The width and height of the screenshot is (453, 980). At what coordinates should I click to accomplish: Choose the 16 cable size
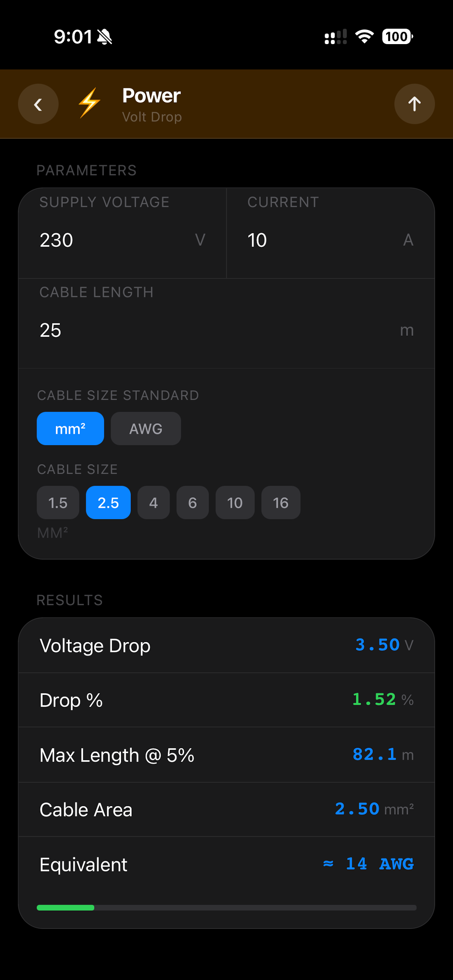point(281,502)
